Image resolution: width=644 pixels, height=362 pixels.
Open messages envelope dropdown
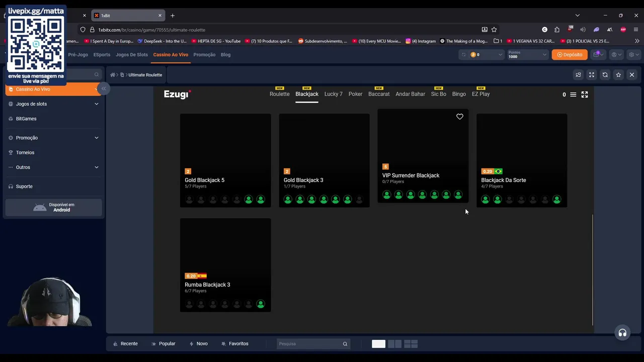click(599, 54)
